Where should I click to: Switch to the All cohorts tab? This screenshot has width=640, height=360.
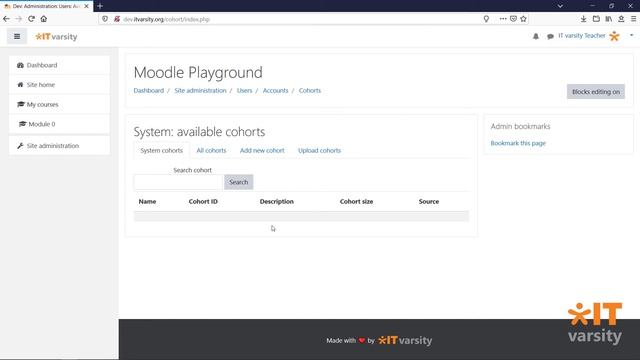[211, 151]
